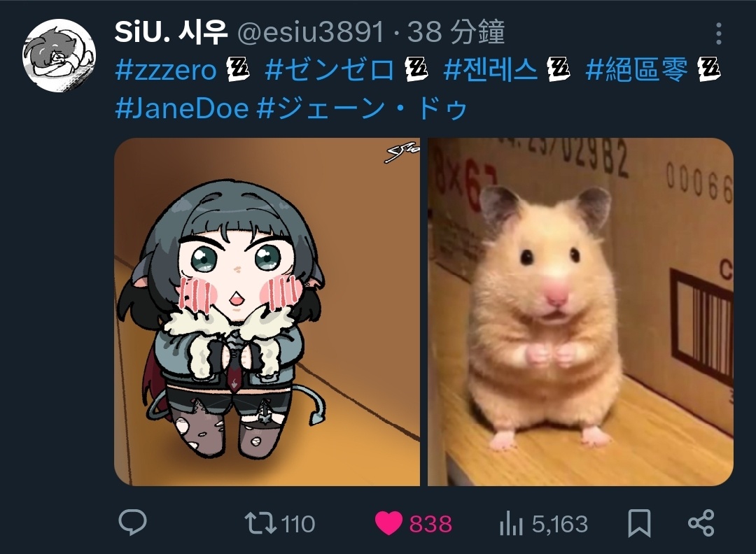Open SiU. profile avatar picture

tap(59, 55)
